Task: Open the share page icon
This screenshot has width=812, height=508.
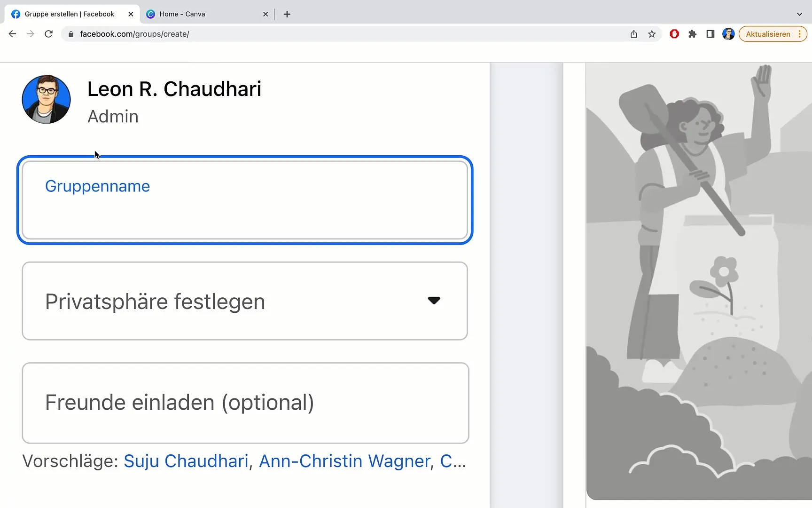Action: (633, 34)
